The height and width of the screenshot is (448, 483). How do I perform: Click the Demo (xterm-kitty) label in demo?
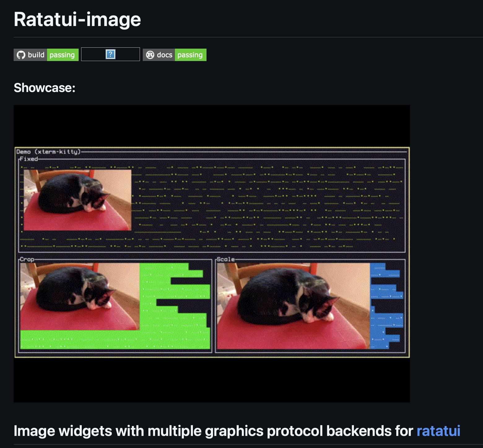(48, 152)
